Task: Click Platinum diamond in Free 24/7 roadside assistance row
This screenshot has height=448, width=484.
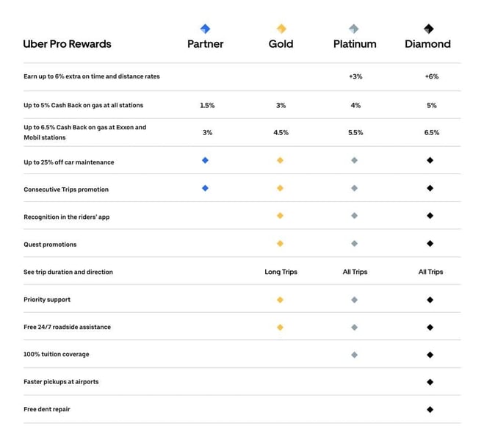Action: [354, 328]
